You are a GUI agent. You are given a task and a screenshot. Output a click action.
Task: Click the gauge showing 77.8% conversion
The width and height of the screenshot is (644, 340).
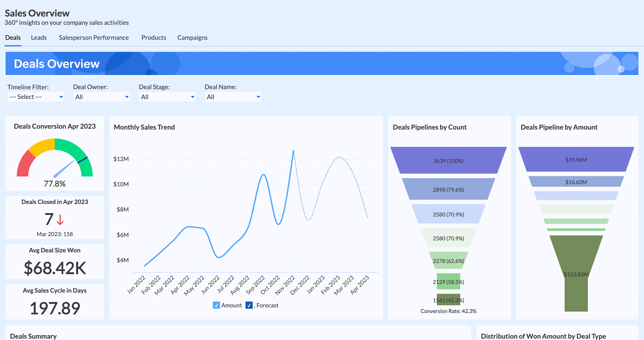coord(55,160)
